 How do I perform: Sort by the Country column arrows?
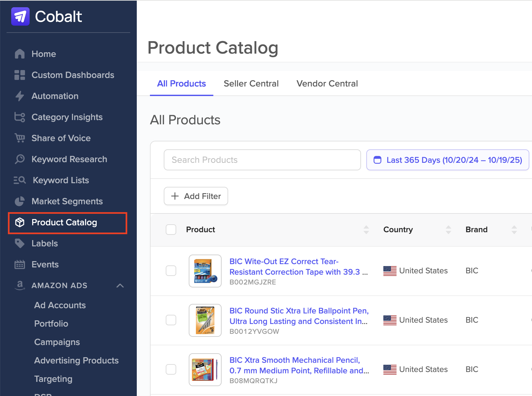coord(448,230)
